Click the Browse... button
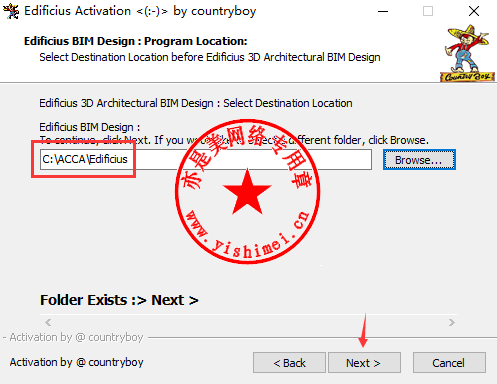Viewport: 497px width, 384px height. pyautogui.click(x=419, y=160)
